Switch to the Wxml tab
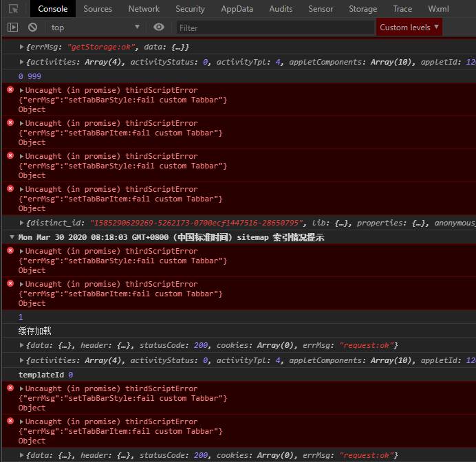The width and height of the screenshot is (476, 462). [x=438, y=9]
